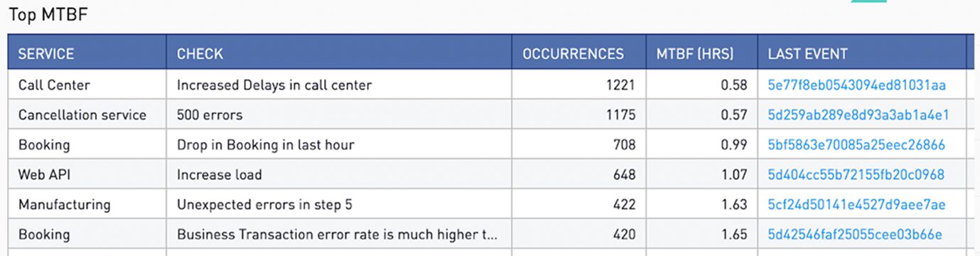Image resolution: width=980 pixels, height=256 pixels.
Task: Open last event link 5e77f8eb0543094ed81031aa
Action: point(856,85)
